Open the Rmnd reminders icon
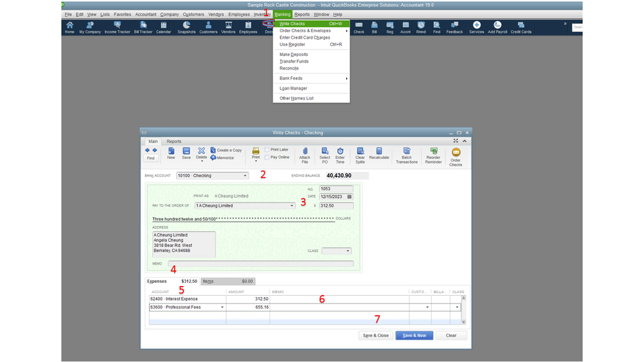Screen dimensions: 644x362 click(x=421, y=28)
